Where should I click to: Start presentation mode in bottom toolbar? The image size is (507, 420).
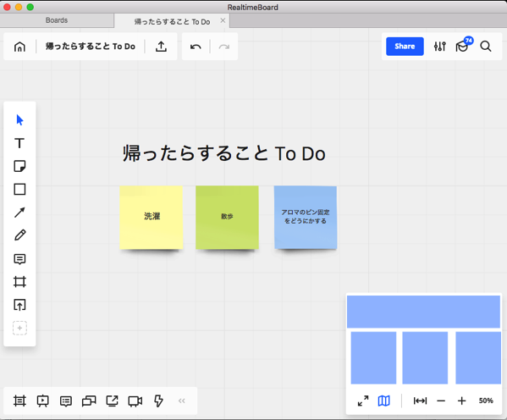(42, 401)
